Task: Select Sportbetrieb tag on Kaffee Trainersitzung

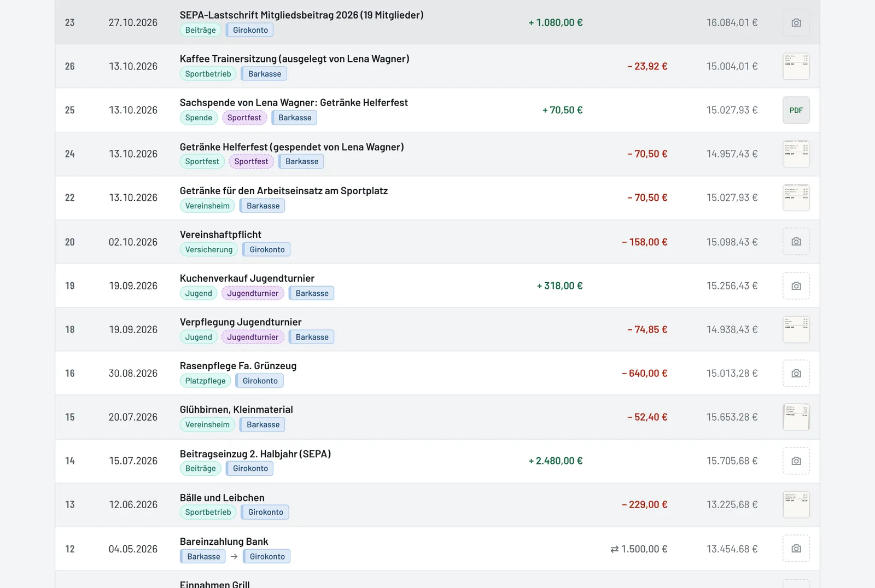Action: (208, 74)
